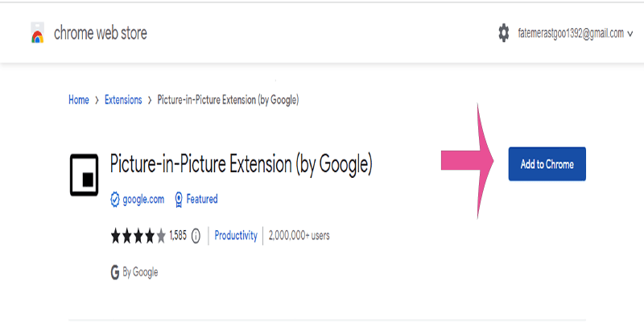The width and height of the screenshot is (644, 322).
Task: Click the 1,585 ratings count
Action: pos(178,236)
